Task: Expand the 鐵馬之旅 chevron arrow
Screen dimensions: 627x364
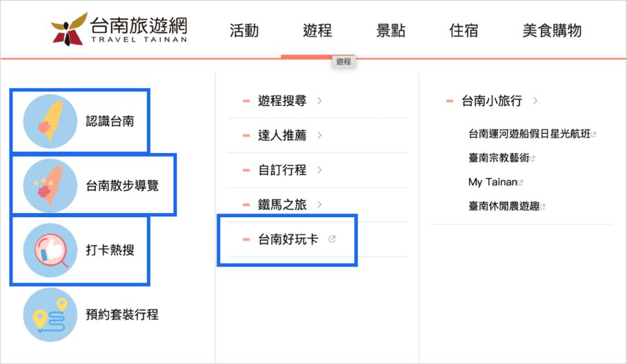Action: click(319, 205)
